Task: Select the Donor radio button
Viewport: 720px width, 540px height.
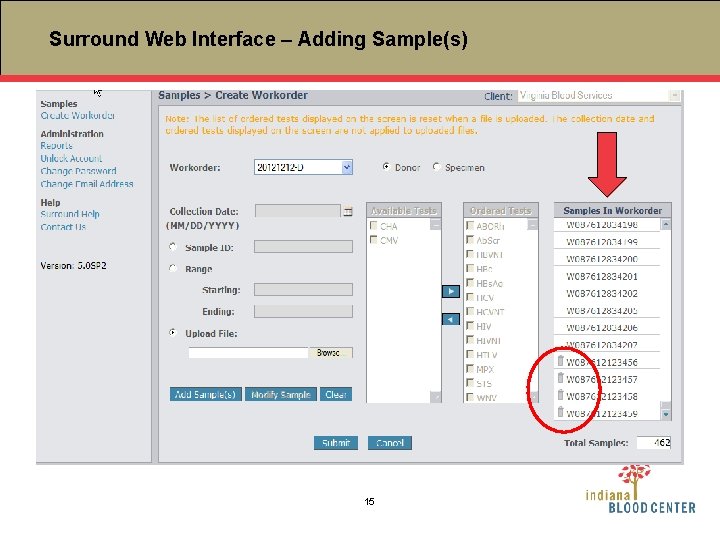Action: click(x=386, y=167)
